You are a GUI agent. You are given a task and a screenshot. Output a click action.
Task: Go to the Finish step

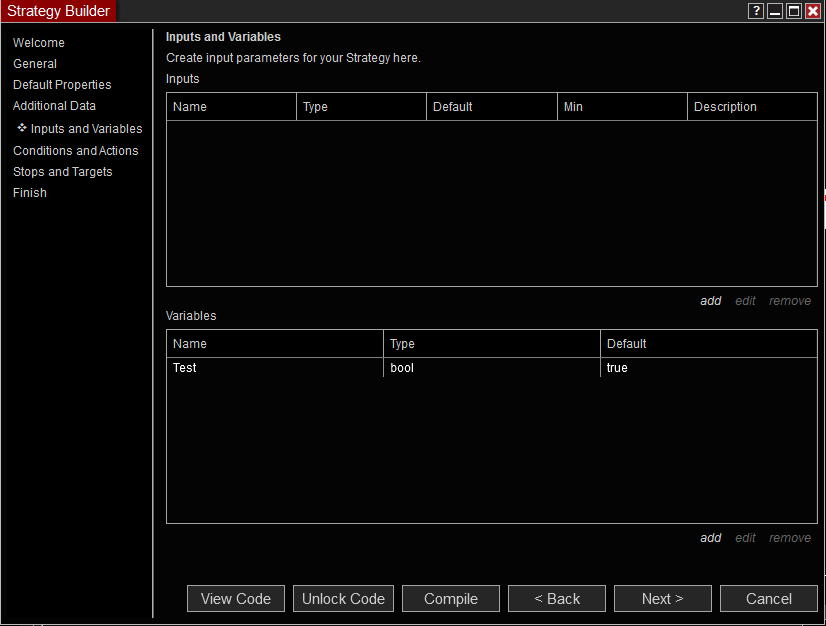(30, 193)
